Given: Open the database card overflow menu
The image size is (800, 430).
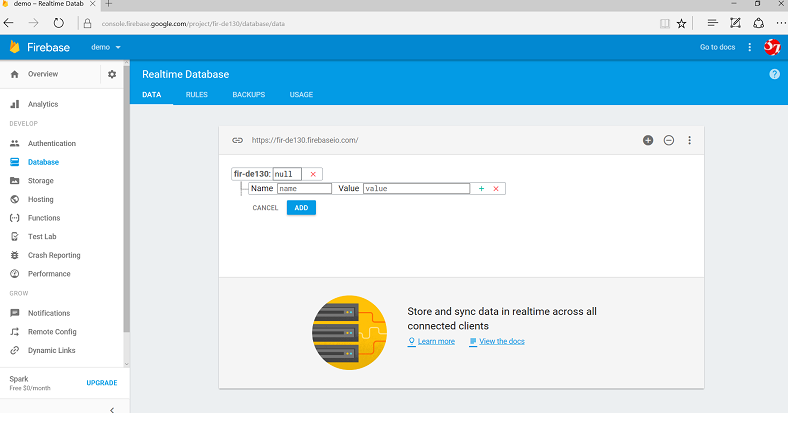Looking at the screenshot, I should click(689, 140).
